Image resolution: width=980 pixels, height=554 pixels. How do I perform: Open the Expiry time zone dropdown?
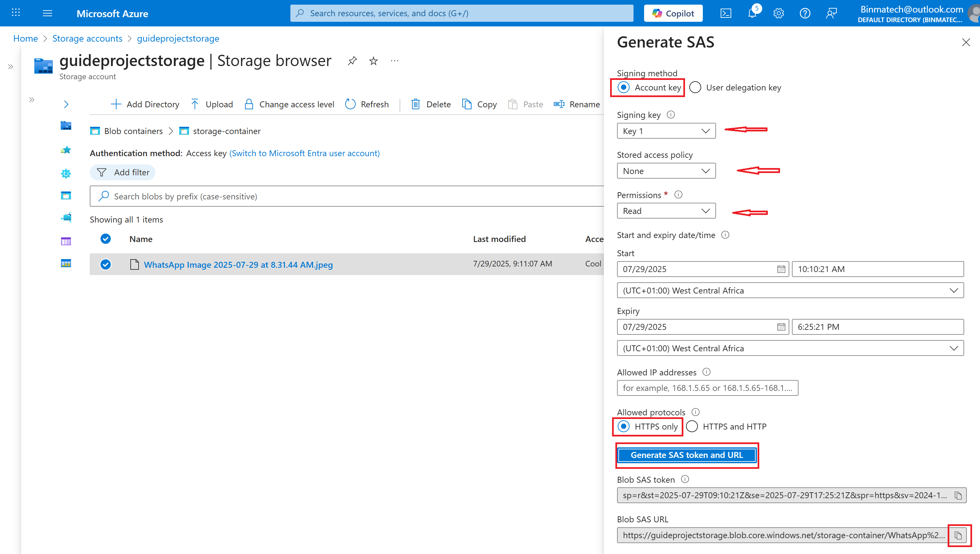[790, 348]
